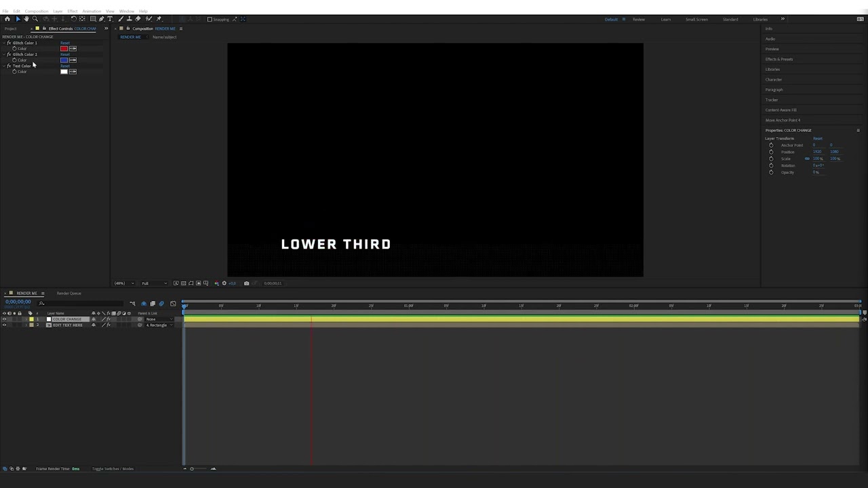This screenshot has height=488, width=868.
Task: Open the parent dropdown showing None
Action: point(159,319)
